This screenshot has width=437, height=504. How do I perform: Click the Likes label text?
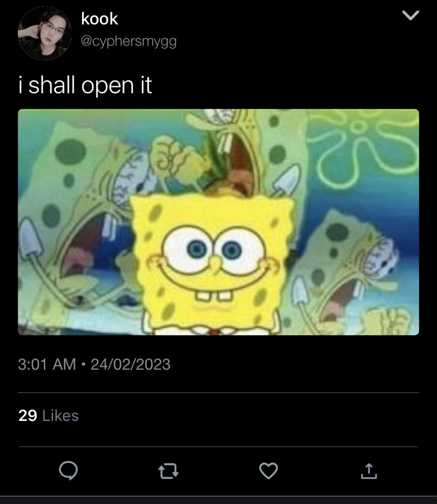[60, 415]
